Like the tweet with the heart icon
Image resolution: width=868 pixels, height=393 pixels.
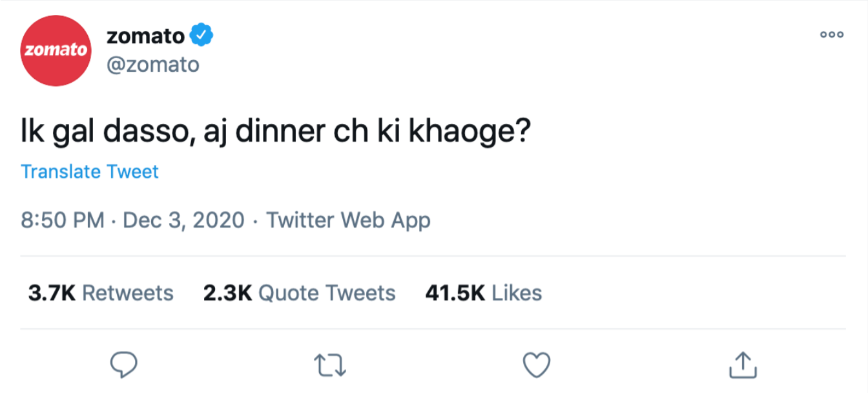[536, 365]
